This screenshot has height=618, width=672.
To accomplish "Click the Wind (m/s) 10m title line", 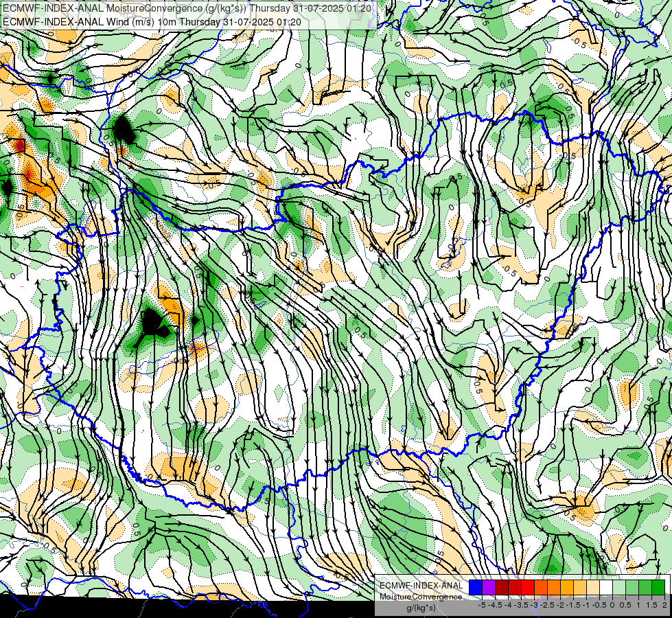I will (152, 22).
